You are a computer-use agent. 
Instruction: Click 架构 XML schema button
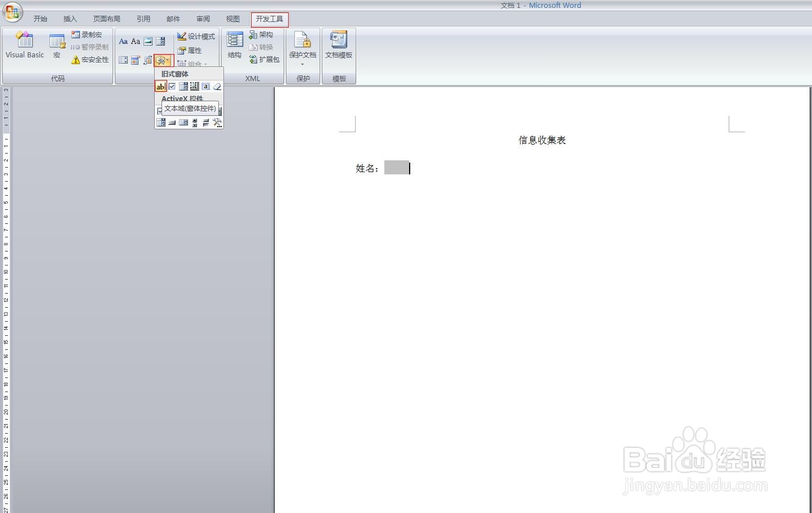tap(261, 35)
